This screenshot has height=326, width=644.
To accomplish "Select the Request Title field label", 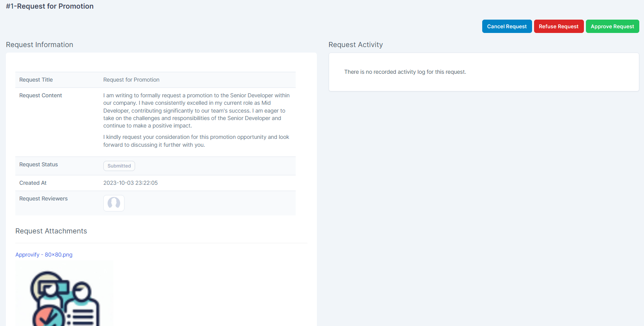I will (36, 80).
